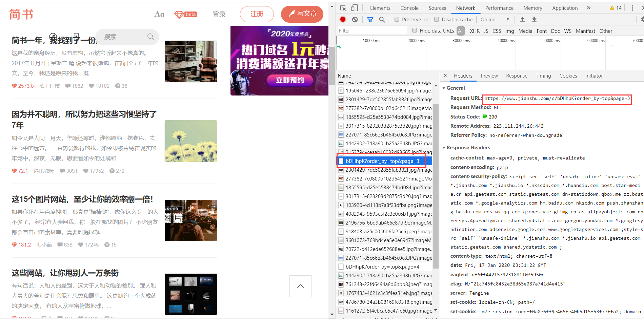This screenshot has height=319, width=644.
Task: Open the 简书 logo home link
Action: [21, 14]
